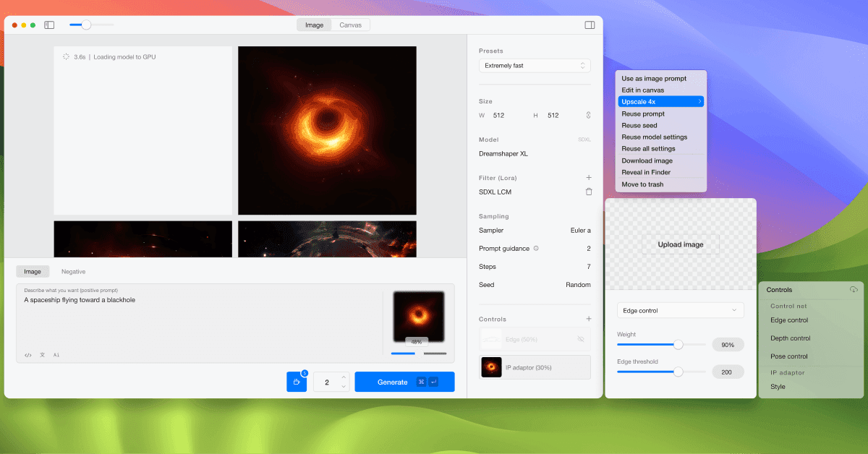Open the Presets dropdown showing Extremely fast
868x454 pixels.
pos(535,66)
